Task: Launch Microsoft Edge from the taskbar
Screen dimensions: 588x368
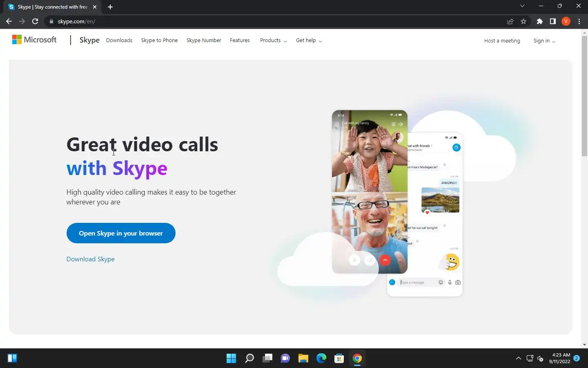Action: 321,358
